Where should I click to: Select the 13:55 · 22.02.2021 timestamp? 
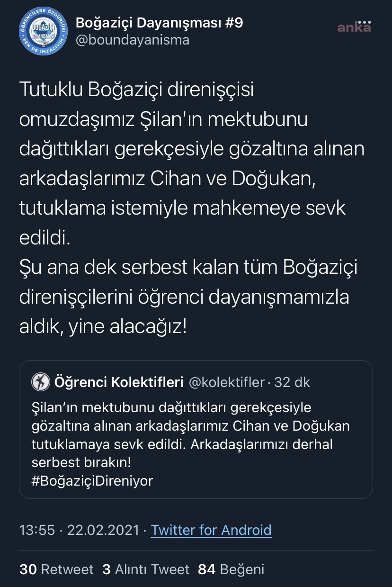tap(80, 530)
